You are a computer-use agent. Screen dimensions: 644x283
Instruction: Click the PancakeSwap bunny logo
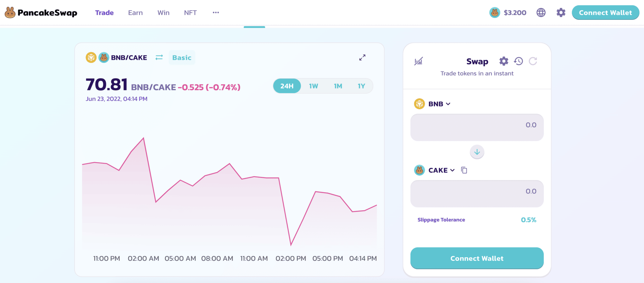pyautogui.click(x=10, y=13)
